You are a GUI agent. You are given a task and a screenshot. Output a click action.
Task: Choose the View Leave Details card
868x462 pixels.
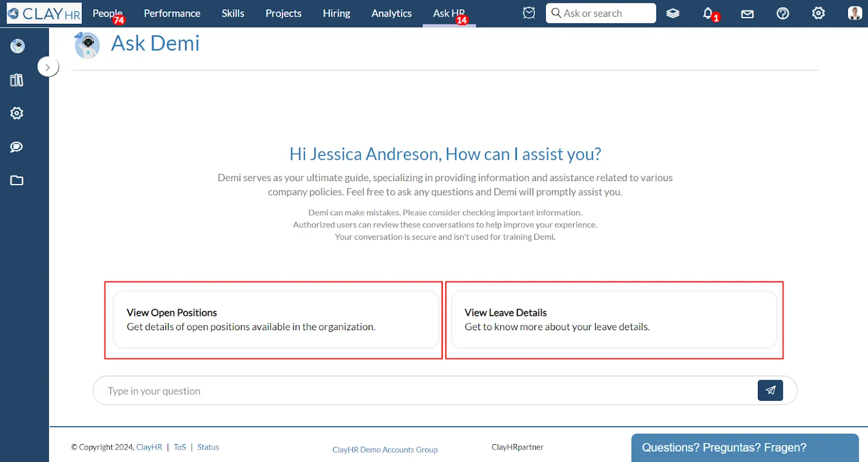pyautogui.click(x=614, y=319)
